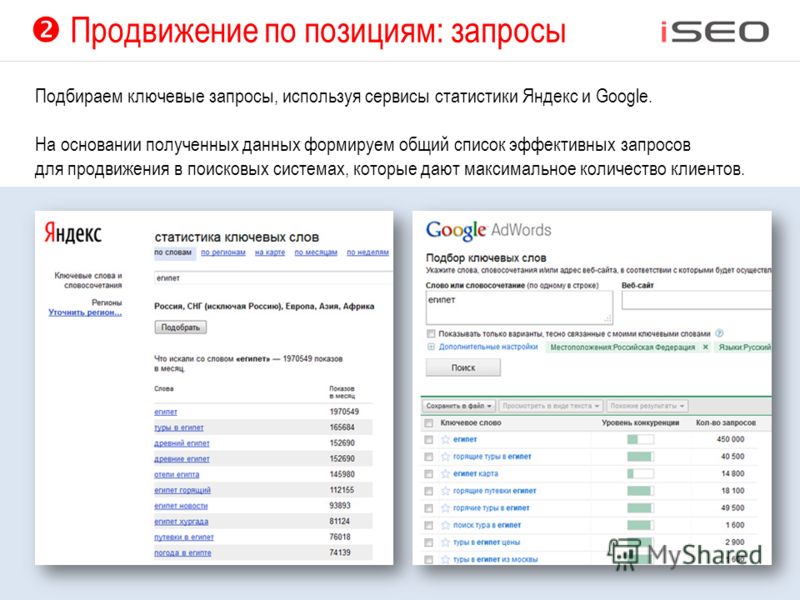Open Yandex keyword link 'древние египет'
The image size is (800, 600).
click(x=182, y=459)
